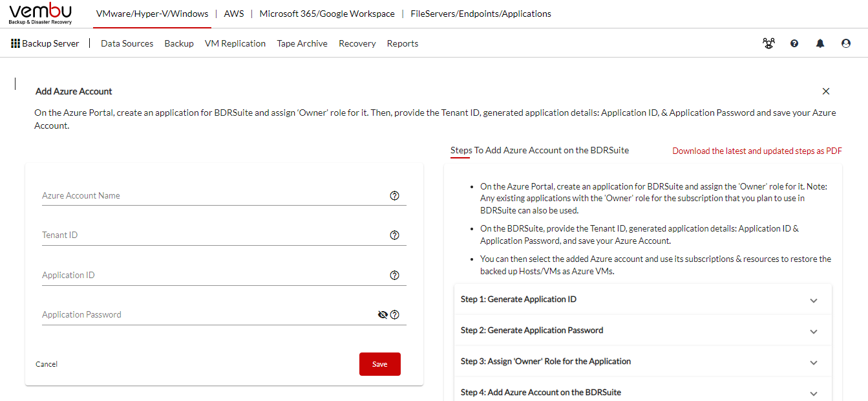Image resolution: width=868 pixels, height=401 pixels.
Task: Click the Vembu logo
Action: [x=41, y=14]
